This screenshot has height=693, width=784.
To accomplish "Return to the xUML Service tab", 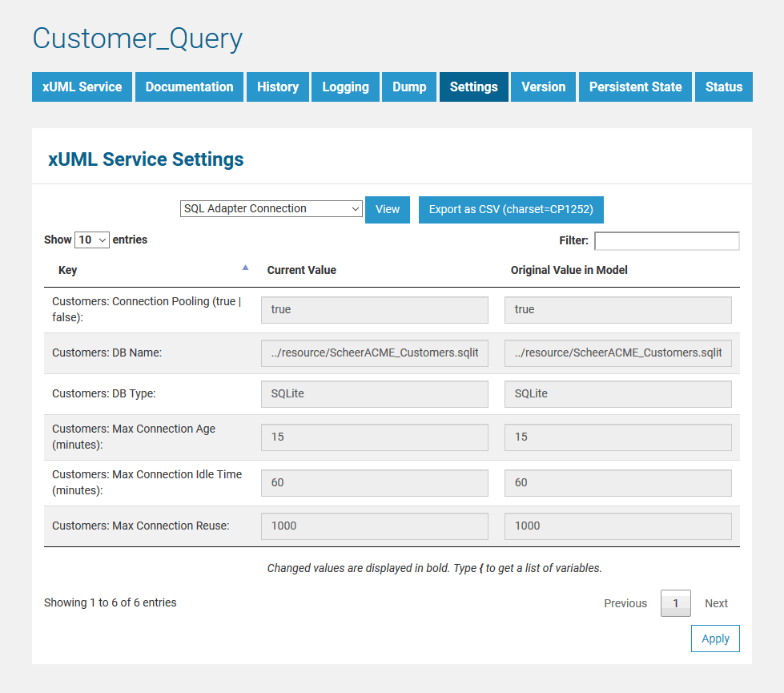I will 81,87.
